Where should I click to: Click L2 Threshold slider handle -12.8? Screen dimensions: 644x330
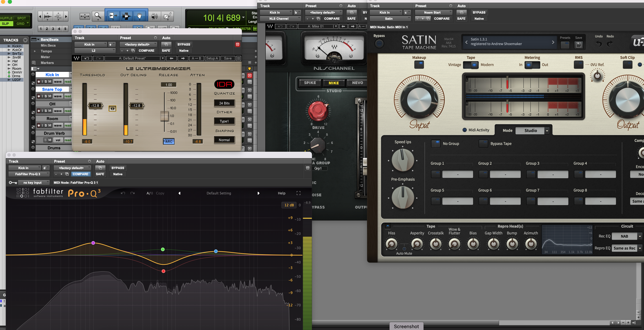coord(95,105)
